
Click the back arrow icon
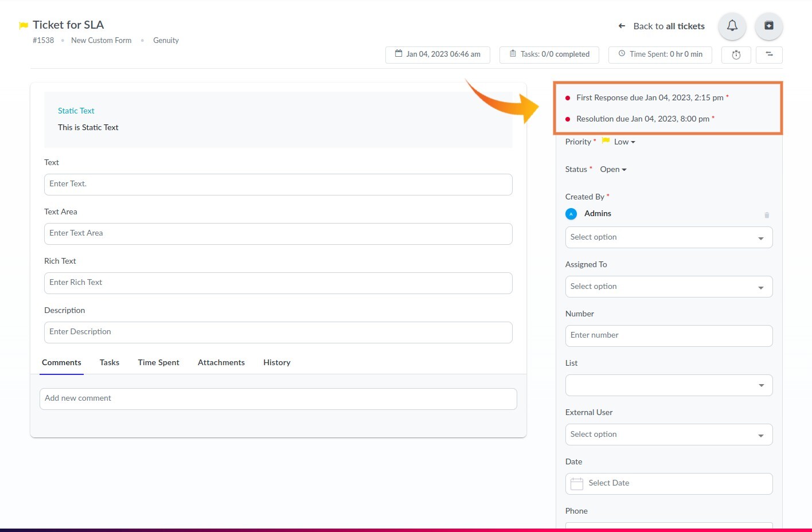(622, 26)
